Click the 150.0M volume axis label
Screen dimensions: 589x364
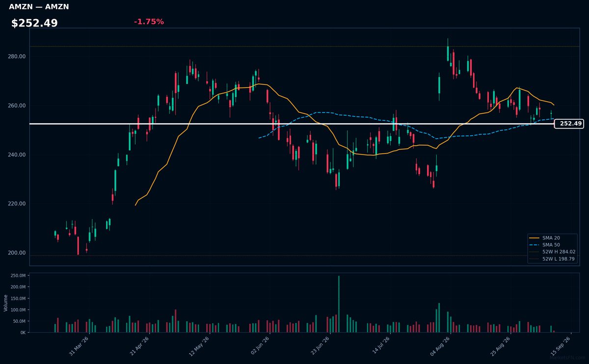pyautogui.click(x=18, y=298)
